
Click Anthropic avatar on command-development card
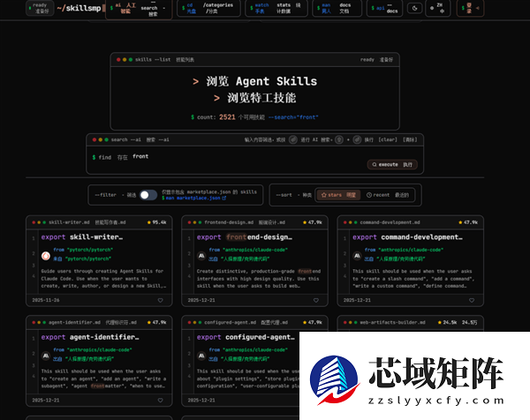pyautogui.click(x=357, y=256)
